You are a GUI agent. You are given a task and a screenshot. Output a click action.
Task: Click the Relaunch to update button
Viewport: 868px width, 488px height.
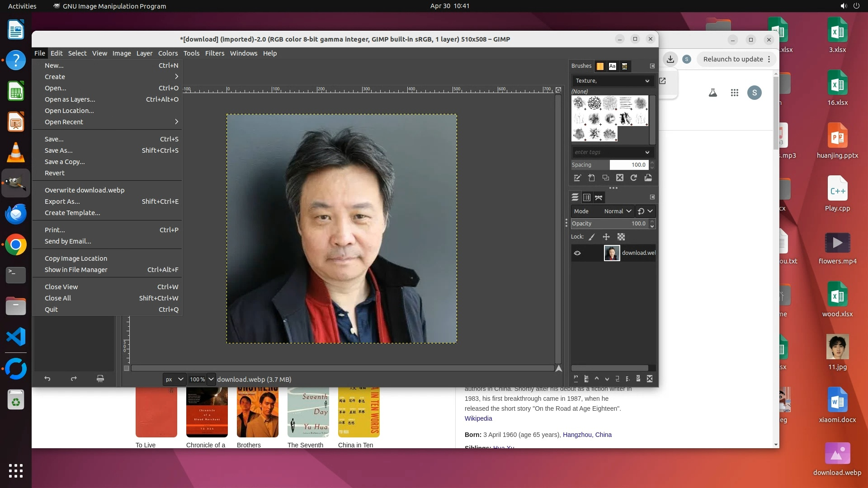(733, 59)
